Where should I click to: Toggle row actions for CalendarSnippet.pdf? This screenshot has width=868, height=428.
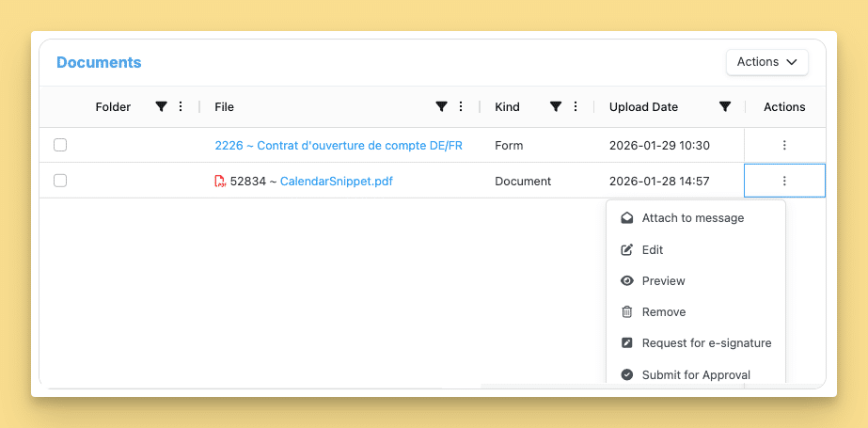pos(784,181)
